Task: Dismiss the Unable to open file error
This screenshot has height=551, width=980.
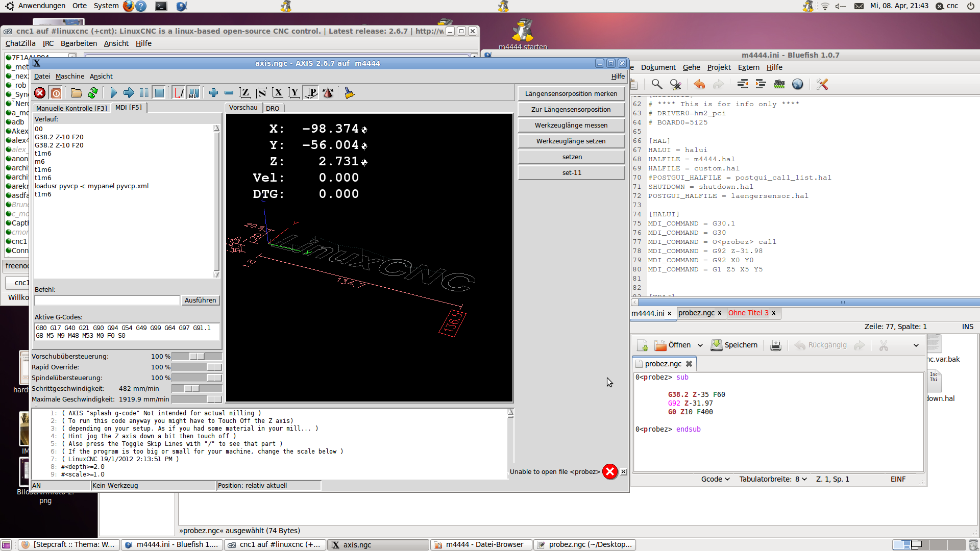Action: (x=623, y=472)
